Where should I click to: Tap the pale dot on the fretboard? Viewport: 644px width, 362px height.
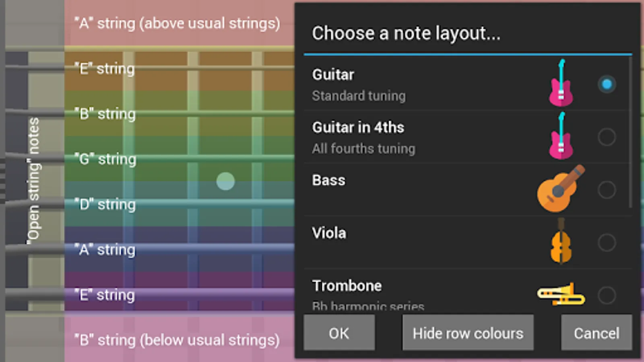[x=225, y=181]
